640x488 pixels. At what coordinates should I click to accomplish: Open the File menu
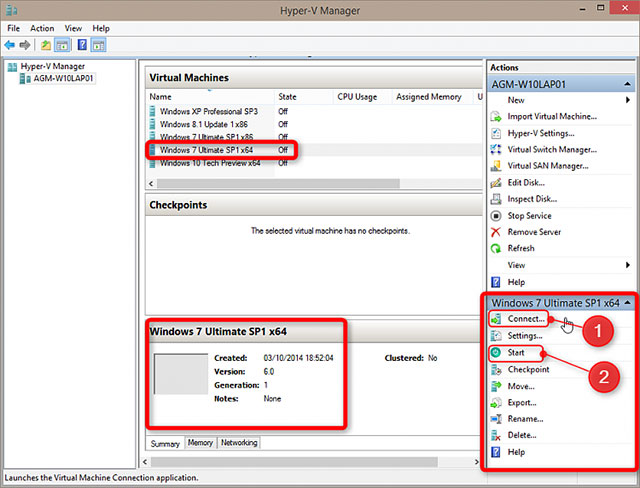pos(13,28)
